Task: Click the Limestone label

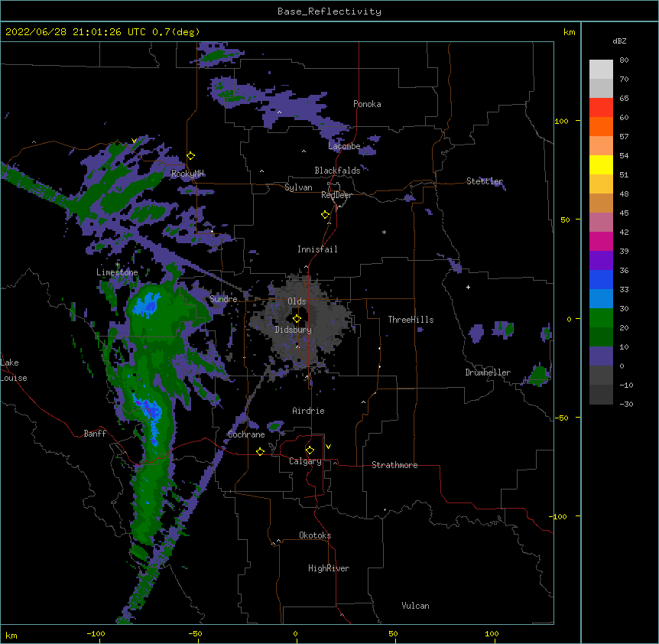Action: [x=117, y=272]
